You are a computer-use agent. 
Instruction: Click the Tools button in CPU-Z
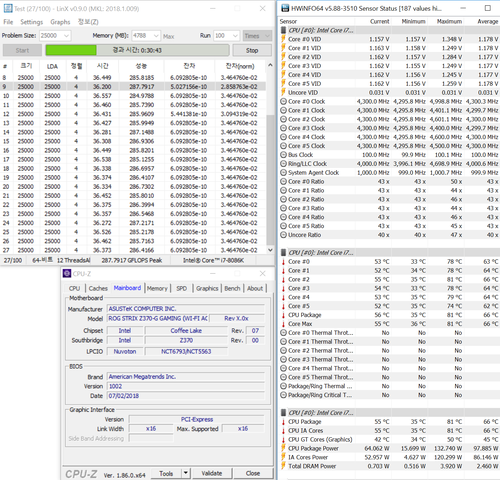166,473
